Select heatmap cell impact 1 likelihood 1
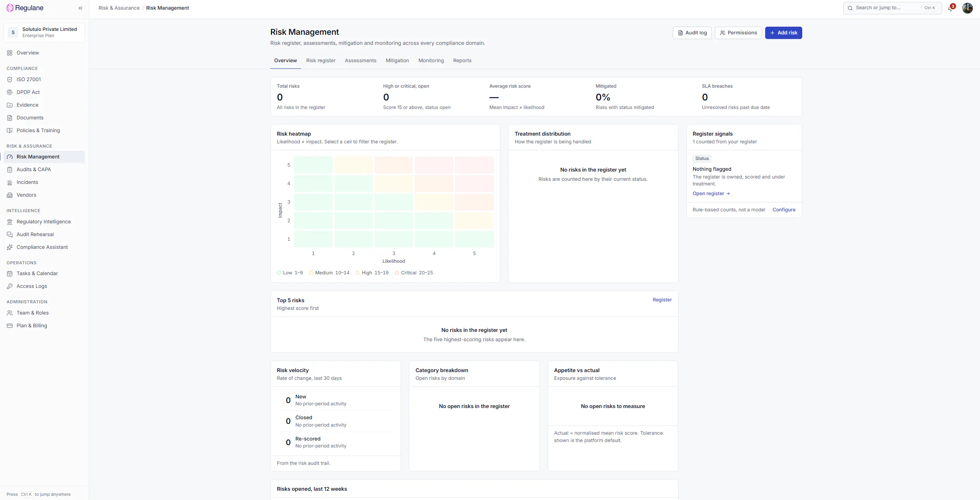 point(313,239)
